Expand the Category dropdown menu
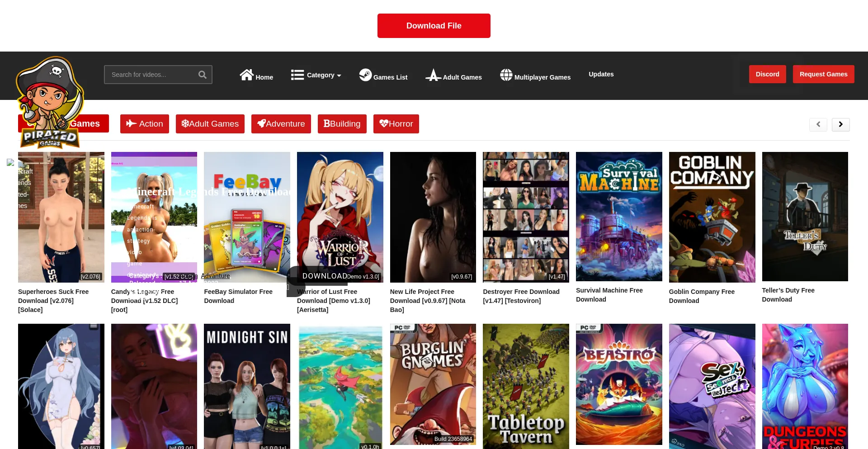The width and height of the screenshot is (868, 449). [x=316, y=75]
